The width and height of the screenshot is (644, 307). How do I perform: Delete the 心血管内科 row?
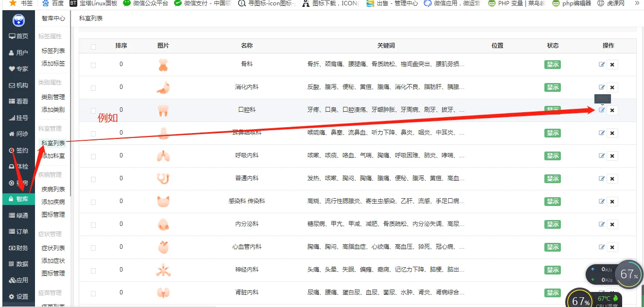coord(612,247)
